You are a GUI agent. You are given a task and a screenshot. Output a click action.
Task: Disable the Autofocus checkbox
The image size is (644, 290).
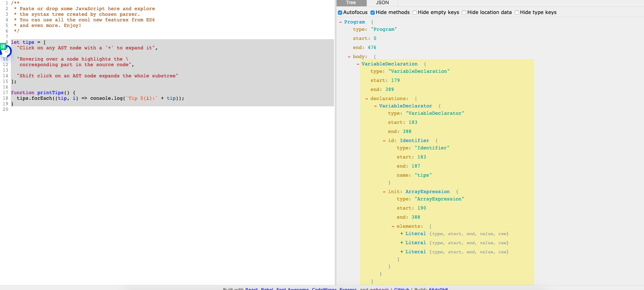[340, 13]
